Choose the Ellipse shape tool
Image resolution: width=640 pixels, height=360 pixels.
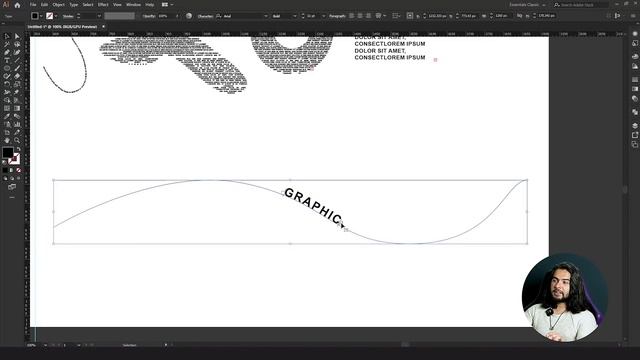tap(7, 68)
